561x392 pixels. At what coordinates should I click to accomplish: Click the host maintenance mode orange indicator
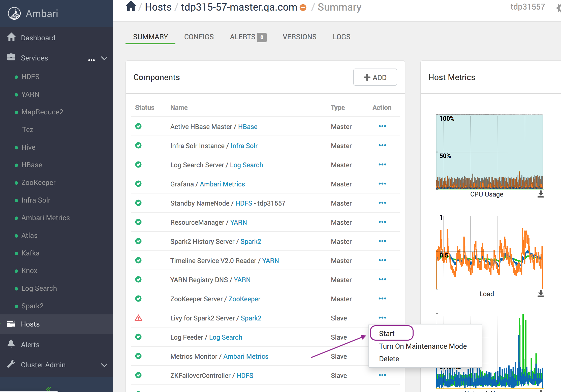pyautogui.click(x=303, y=8)
